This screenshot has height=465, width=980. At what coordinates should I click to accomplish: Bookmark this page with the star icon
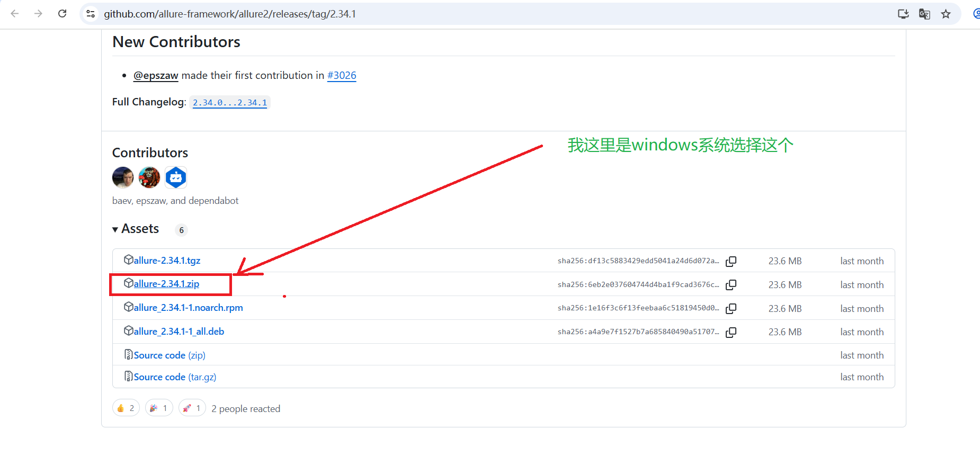(946, 14)
